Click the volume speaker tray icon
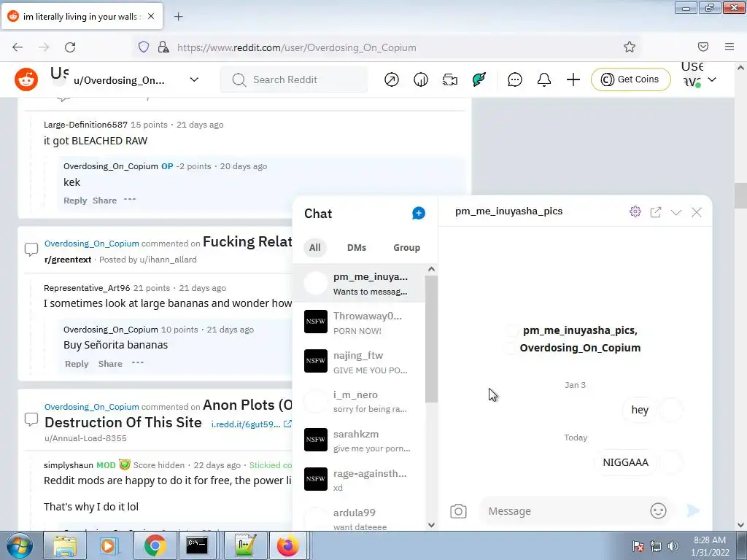The height and width of the screenshot is (560, 747). point(673,546)
